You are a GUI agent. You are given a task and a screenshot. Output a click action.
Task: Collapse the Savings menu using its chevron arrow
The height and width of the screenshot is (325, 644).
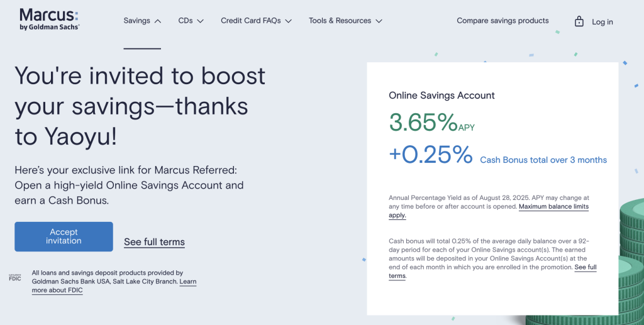point(158,21)
